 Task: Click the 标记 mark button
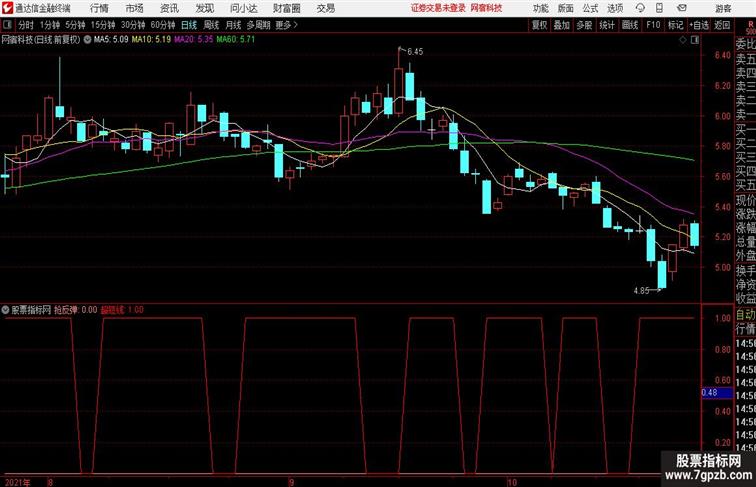coord(675,25)
